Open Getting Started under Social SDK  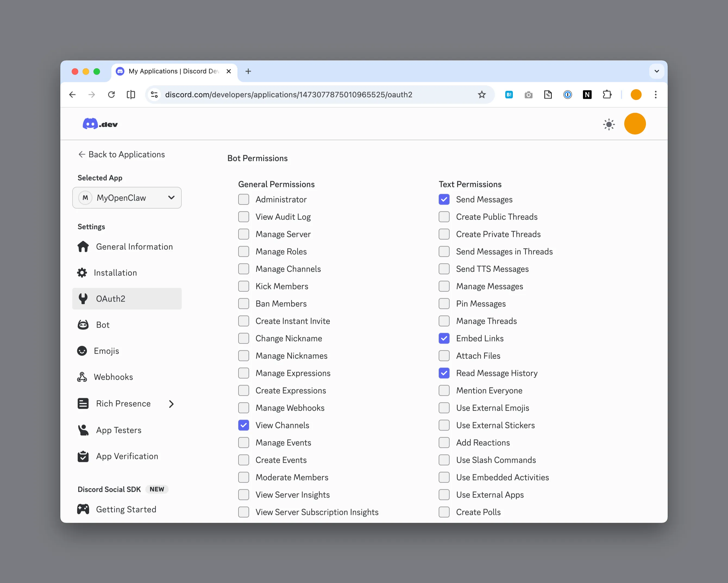125,509
